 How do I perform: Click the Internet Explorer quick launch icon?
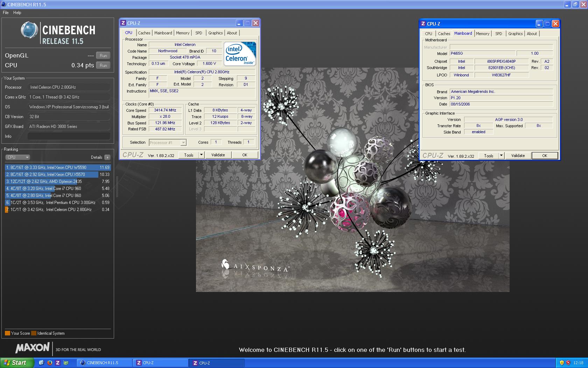click(41, 363)
